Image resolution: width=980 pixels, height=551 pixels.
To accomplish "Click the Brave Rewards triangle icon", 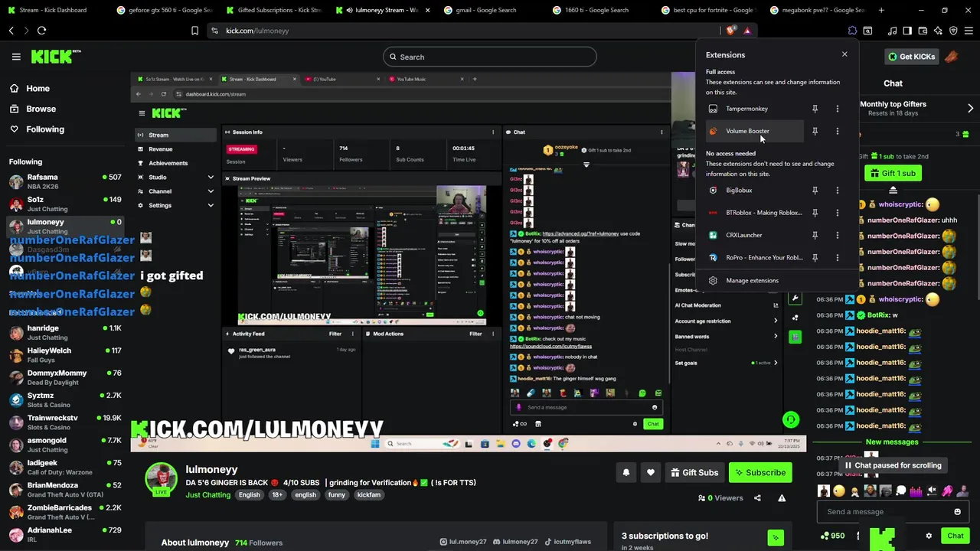I will coord(747,31).
